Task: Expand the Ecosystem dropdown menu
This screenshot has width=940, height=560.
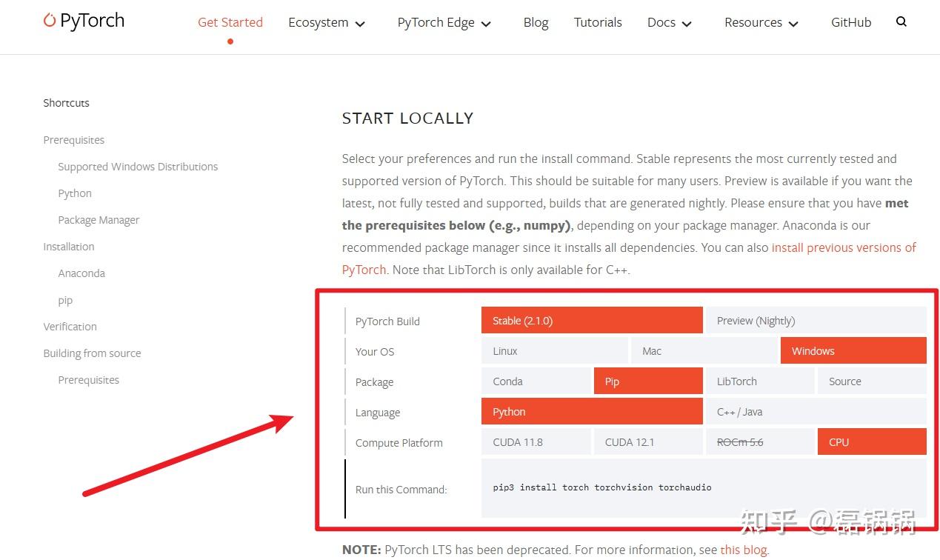Action: [327, 22]
